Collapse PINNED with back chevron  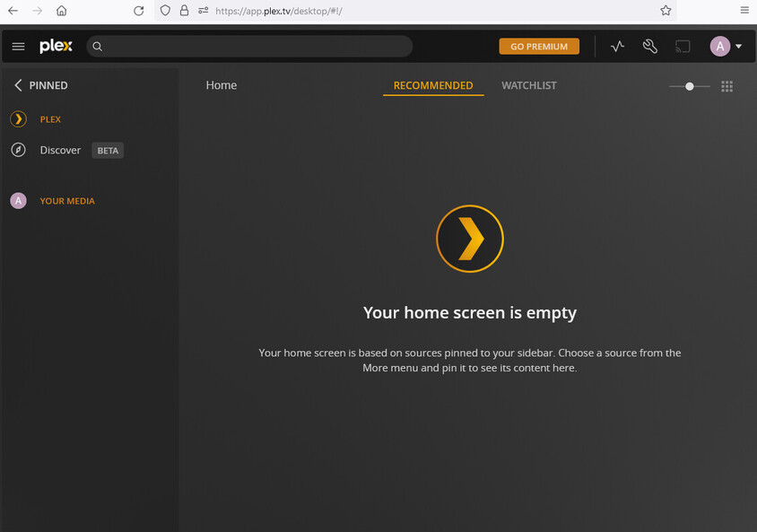18,85
